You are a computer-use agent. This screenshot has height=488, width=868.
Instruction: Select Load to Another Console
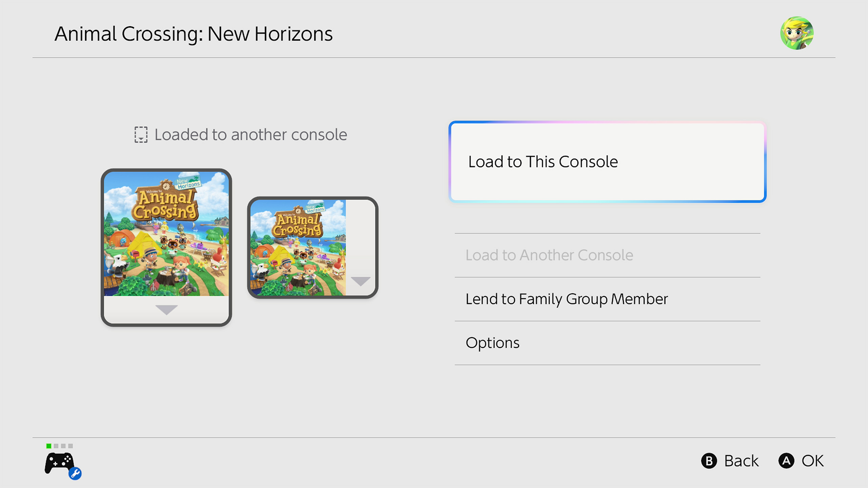tap(549, 255)
